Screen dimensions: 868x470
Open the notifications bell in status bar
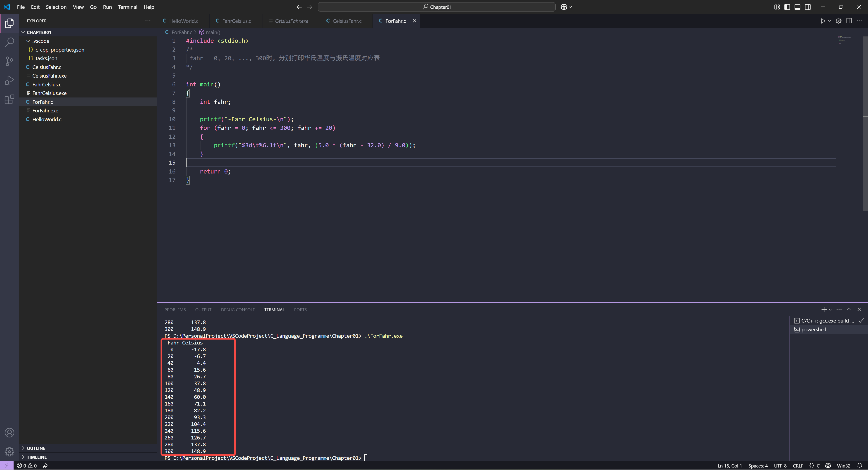pos(859,466)
